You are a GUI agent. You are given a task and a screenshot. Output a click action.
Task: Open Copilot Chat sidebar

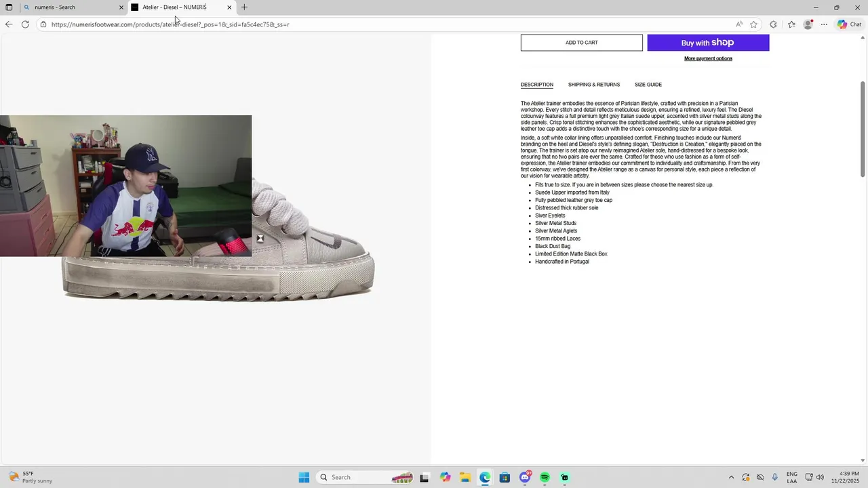[849, 24]
